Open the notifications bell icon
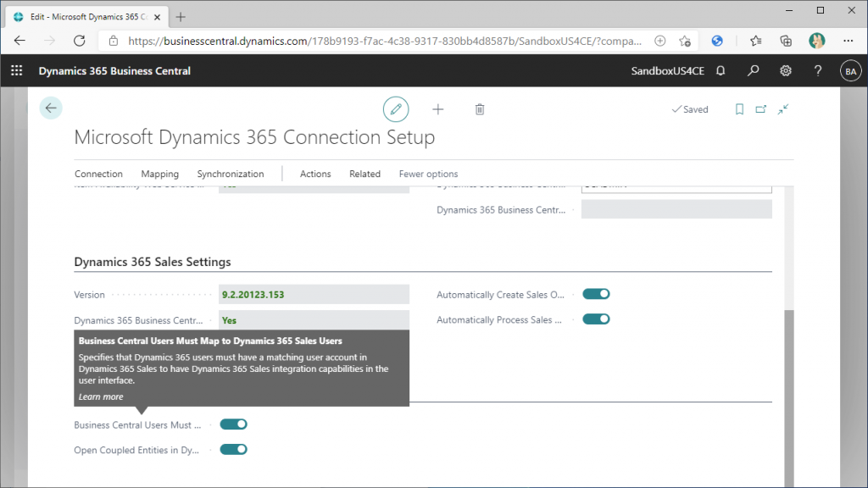Viewport: 868px width, 488px height. pyautogui.click(x=721, y=71)
